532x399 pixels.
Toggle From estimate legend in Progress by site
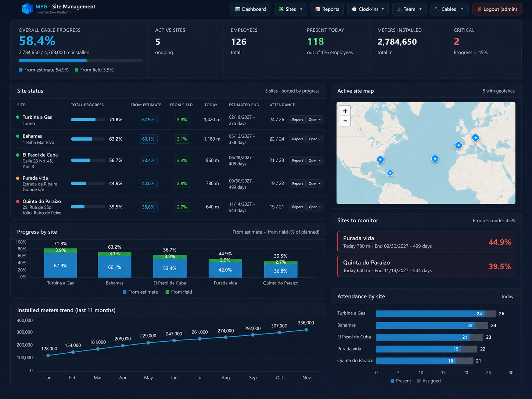pyautogui.click(x=140, y=292)
